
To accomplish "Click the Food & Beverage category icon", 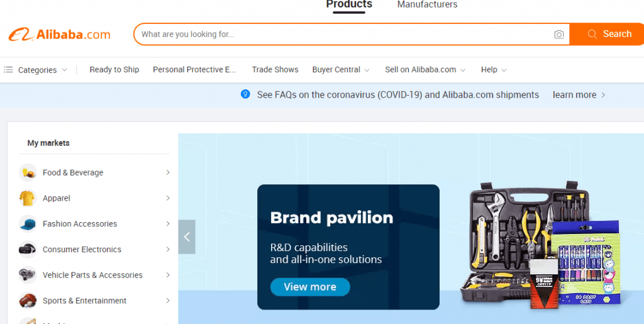I will [28, 172].
